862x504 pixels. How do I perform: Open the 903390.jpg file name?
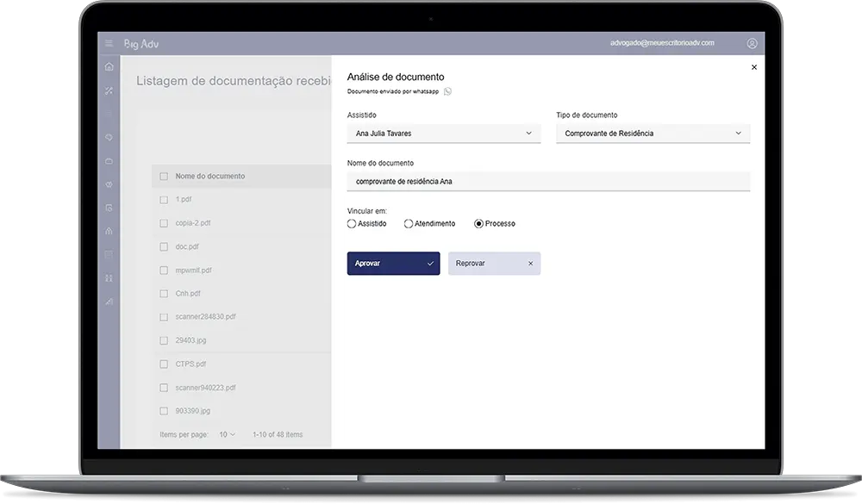tap(193, 411)
